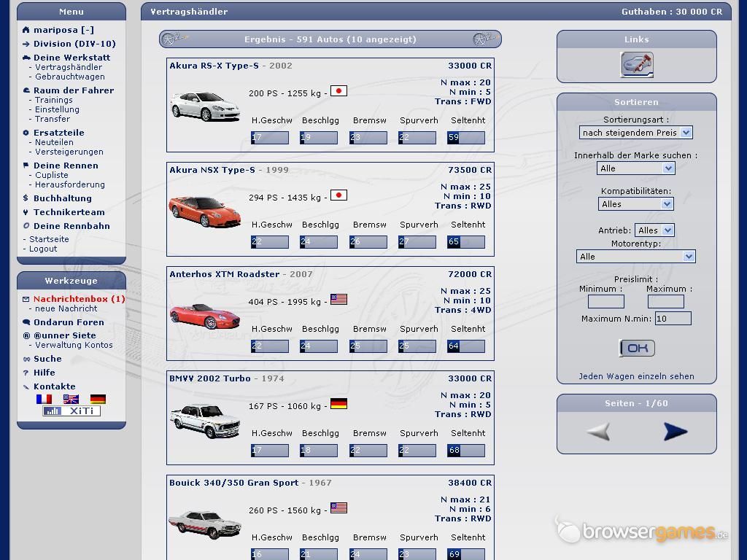
Task: Click the dollar icon beside Buchhaltung
Action: [x=26, y=198]
